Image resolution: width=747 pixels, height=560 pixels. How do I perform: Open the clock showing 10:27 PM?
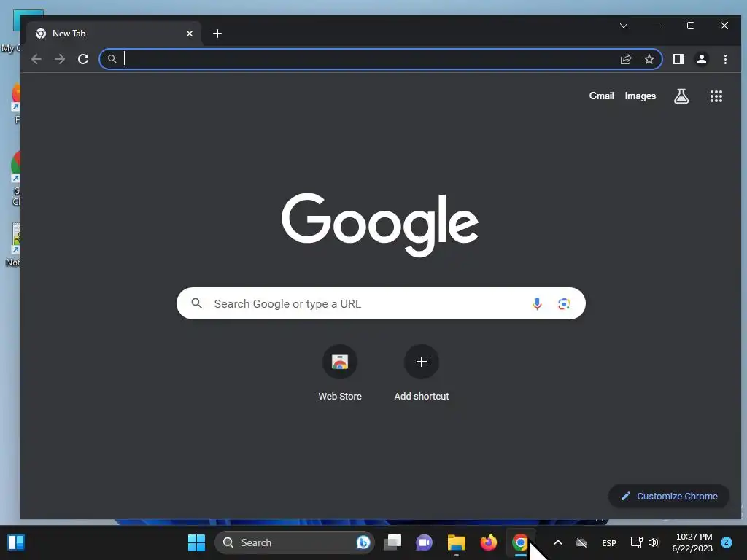693,542
